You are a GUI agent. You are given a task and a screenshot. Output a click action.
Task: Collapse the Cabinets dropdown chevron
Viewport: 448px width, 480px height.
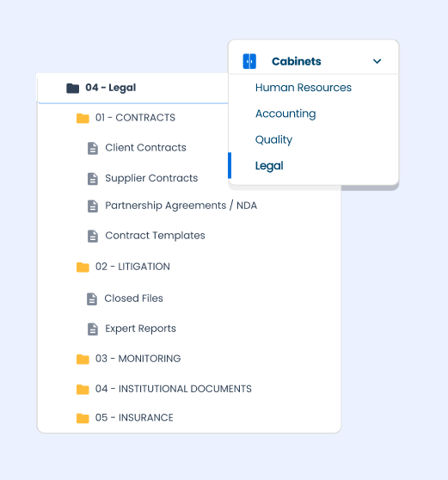pos(377,61)
